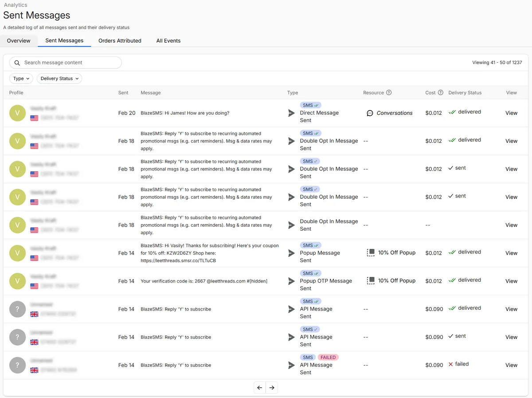The image size is (532, 398).
Task: Click the UK flag on the failed message row
Action: (x=34, y=370)
